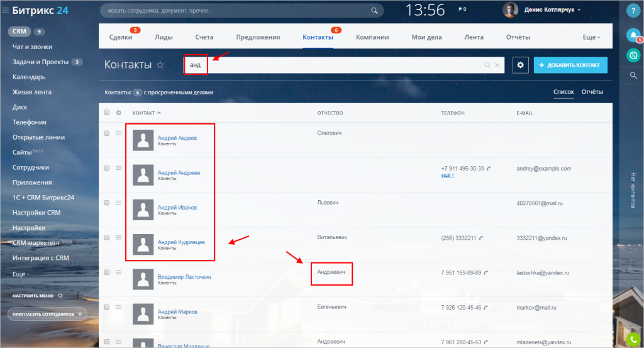This screenshot has width=644, height=348.
Task: Open the help question mark icon
Action: (633, 11)
